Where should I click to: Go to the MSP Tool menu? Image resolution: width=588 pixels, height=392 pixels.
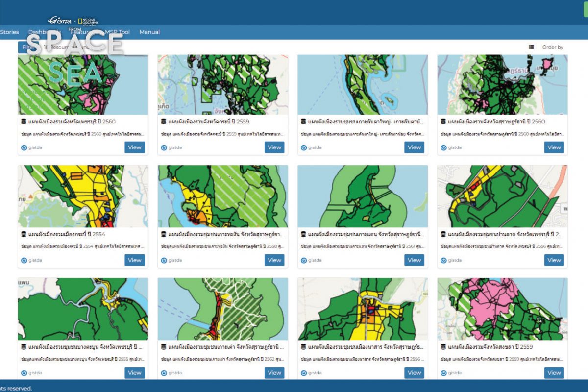pos(118,32)
